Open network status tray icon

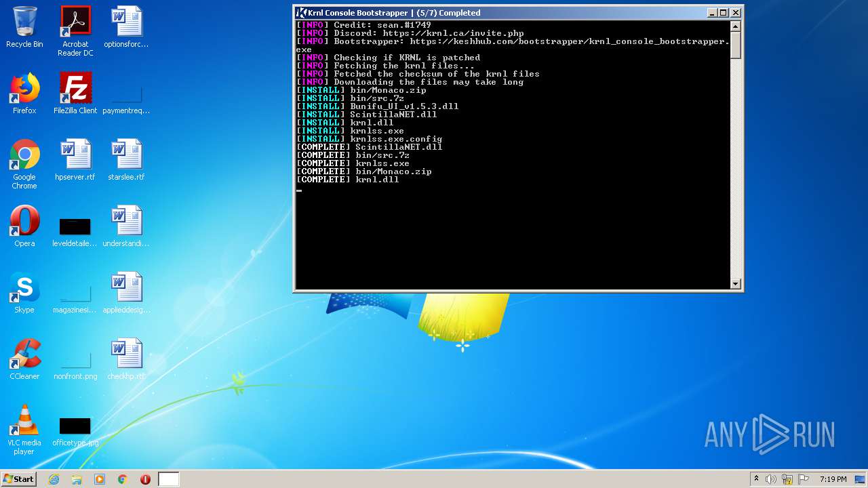pyautogui.click(x=787, y=479)
